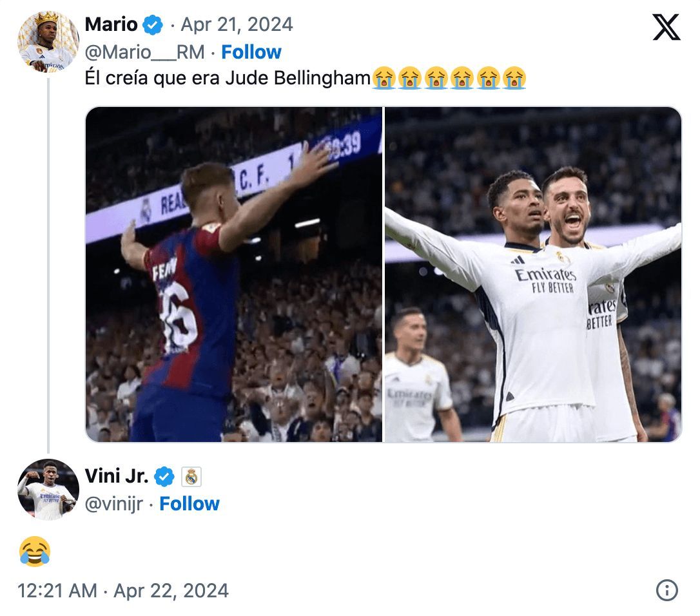Click Vini Jr.'s profile picture

tap(46, 492)
